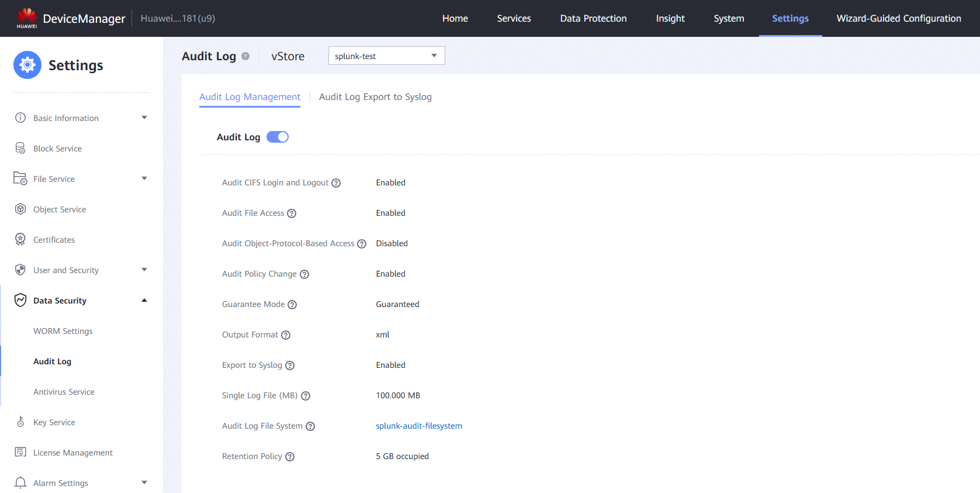Expand the File Service submenu arrow
The height and width of the screenshot is (493, 980).
[144, 178]
